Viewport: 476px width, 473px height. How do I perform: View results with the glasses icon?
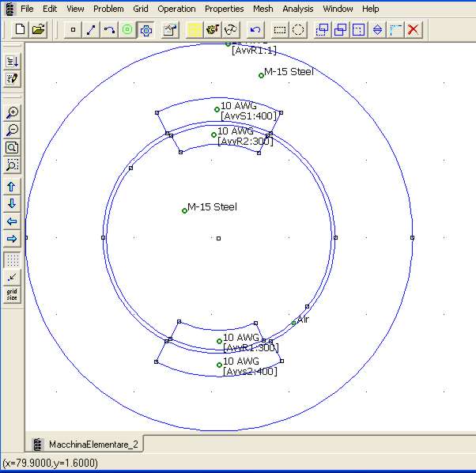click(x=231, y=30)
